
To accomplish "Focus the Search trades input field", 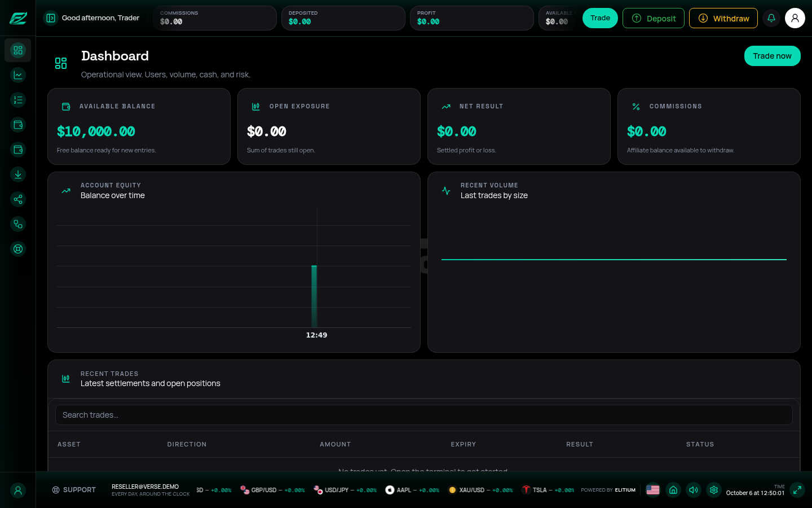I will pos(424,415).
